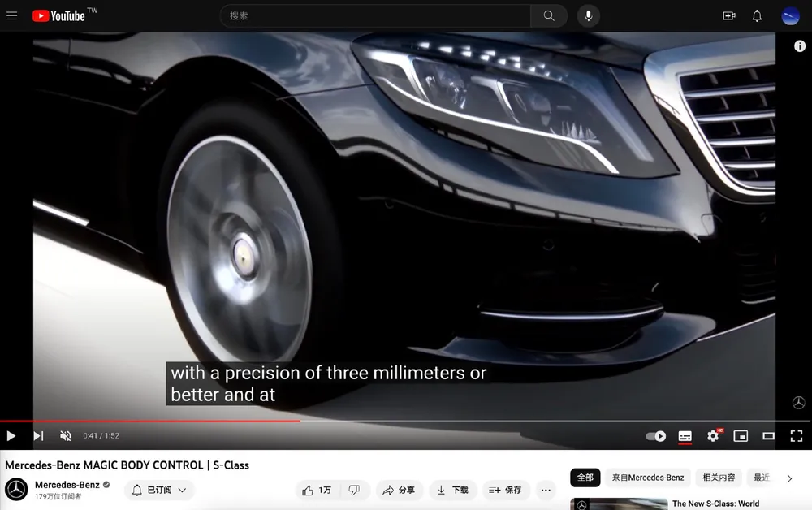Open the create video camera icon
Viewport: 812px width, 510px height.
click(x=728, y=15)
